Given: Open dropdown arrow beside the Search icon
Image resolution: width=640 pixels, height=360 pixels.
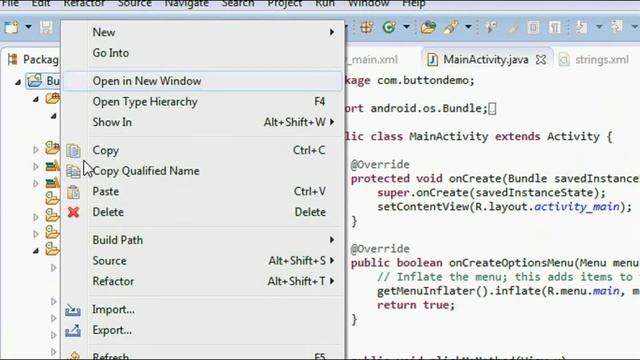Looking at the screenshot, I should 468,27.
